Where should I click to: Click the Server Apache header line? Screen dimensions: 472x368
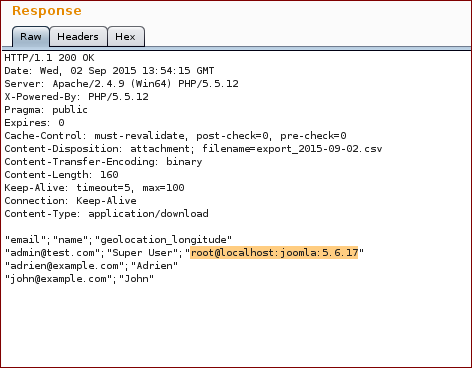122,84
